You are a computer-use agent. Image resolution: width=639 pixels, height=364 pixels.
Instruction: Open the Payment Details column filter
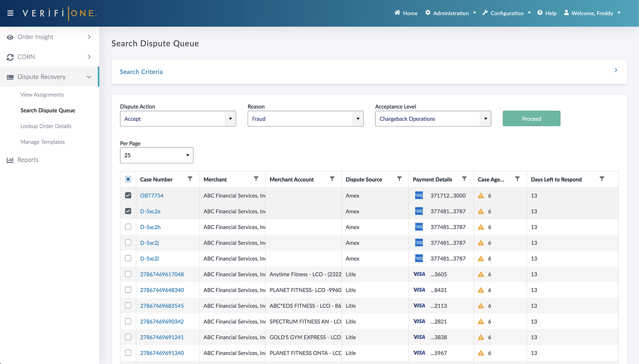click(464, 179)
